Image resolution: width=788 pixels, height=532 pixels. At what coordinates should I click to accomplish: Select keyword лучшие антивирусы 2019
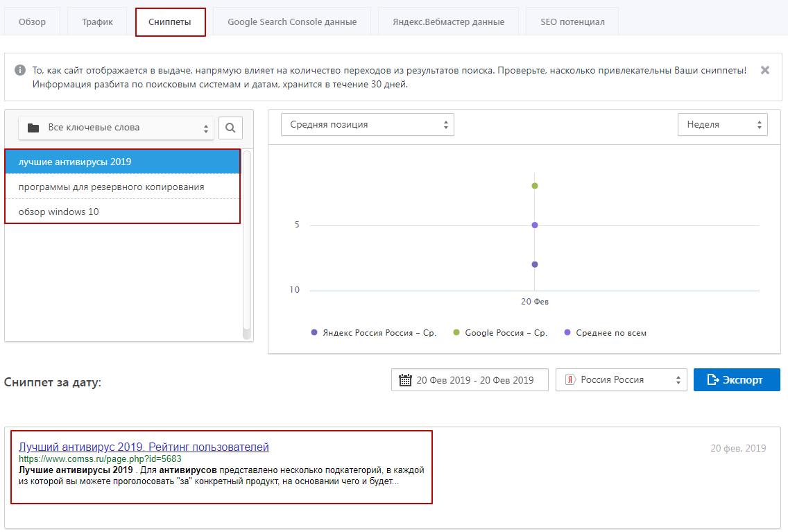click(x=123, y=162)
